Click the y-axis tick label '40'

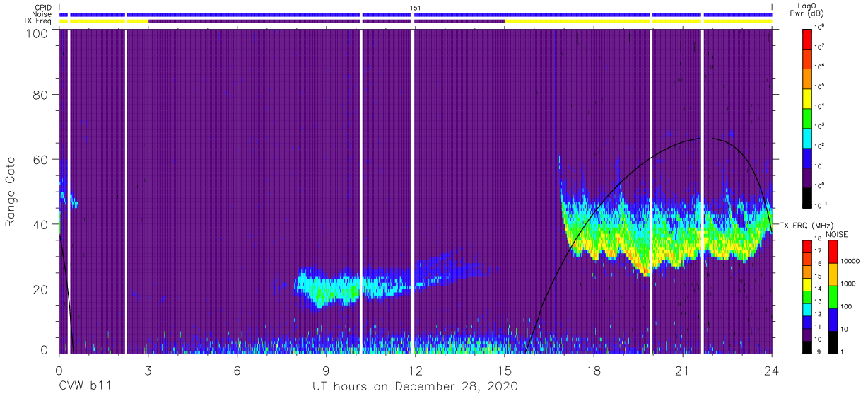tap(40, 224)
